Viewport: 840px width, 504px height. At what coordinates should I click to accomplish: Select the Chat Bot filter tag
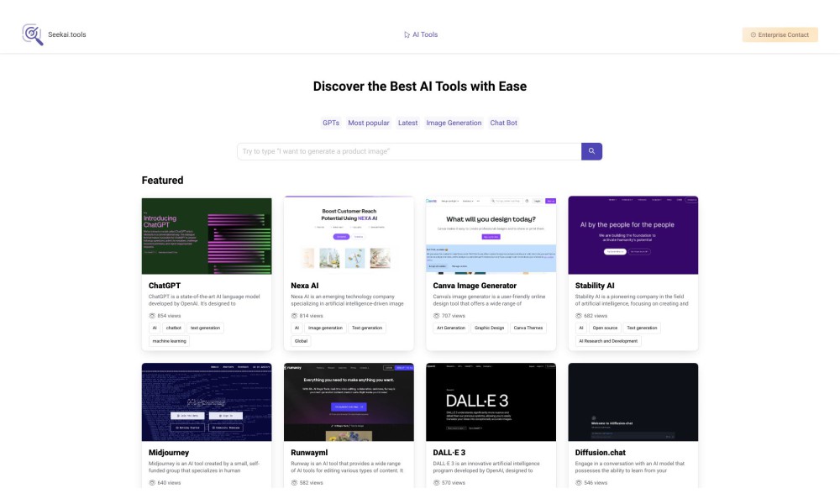(503, 123)
